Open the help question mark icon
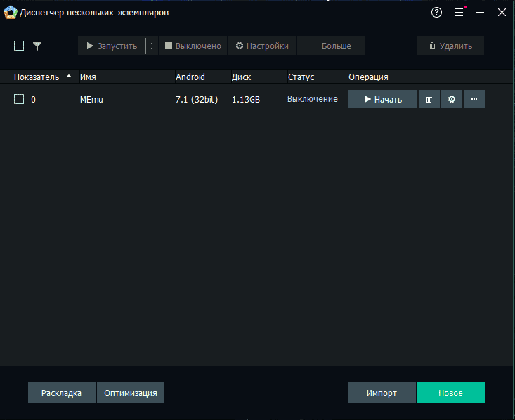The width and height of the screenshot is (515, 420). coord(437,13)
